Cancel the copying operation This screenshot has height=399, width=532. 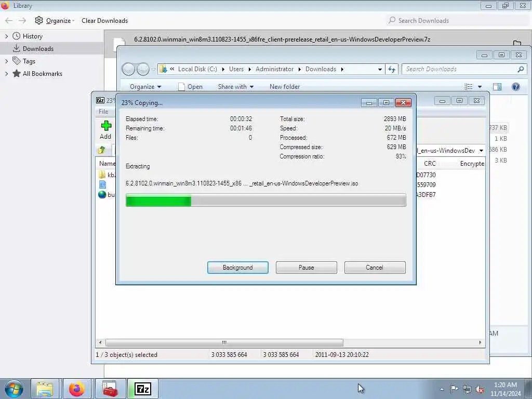point(375,268)
